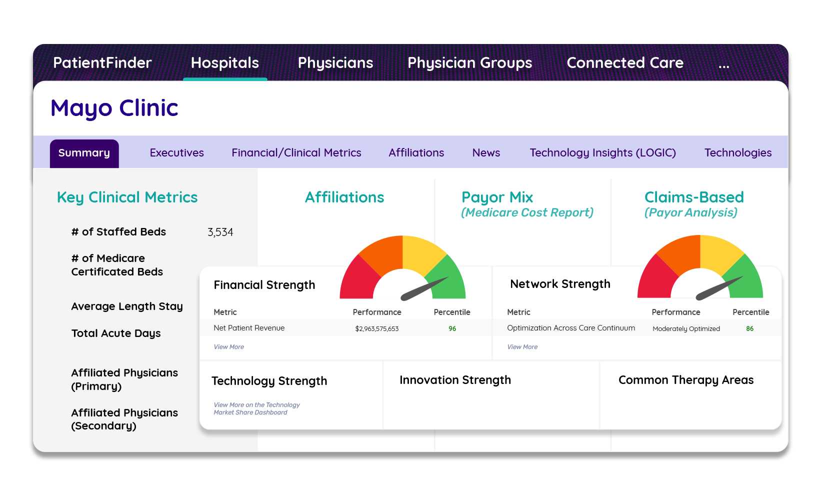Click Optimization Across Care Continuum row
Screen dimensions: 828x504
coord(637,328)
